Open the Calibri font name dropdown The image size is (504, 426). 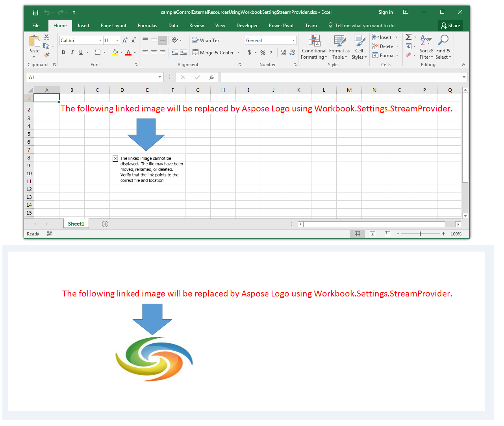[x=100, y=40]
